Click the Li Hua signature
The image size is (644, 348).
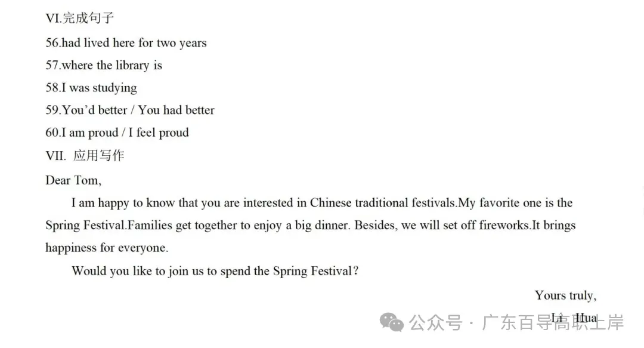pyautogui.click(x=574, y=318)
